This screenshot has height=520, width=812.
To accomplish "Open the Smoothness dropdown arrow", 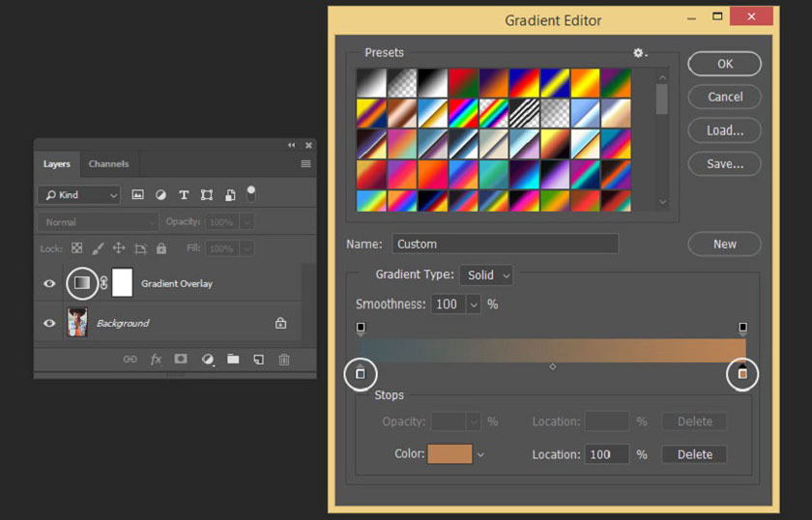I will (x=474, y=304).
